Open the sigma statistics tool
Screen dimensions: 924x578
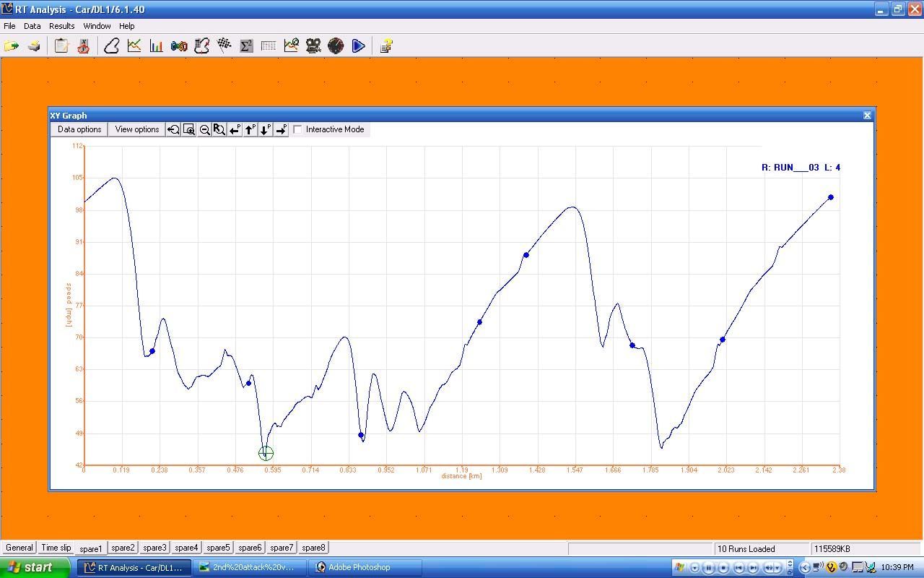pyautogui.click(x=246, y=46)
